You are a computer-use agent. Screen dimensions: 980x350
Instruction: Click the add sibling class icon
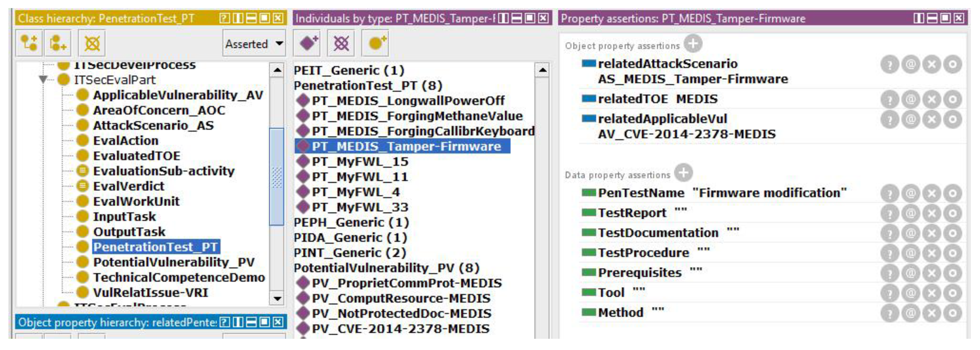point(57,43)
